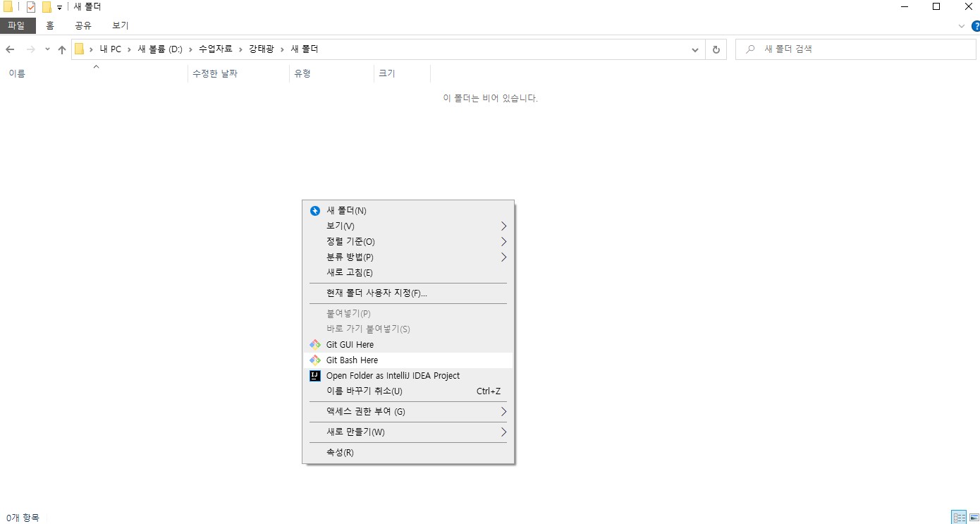Sort by 수정한 날짜 column header
Viewport: 980px width, 524px height.
238,73
